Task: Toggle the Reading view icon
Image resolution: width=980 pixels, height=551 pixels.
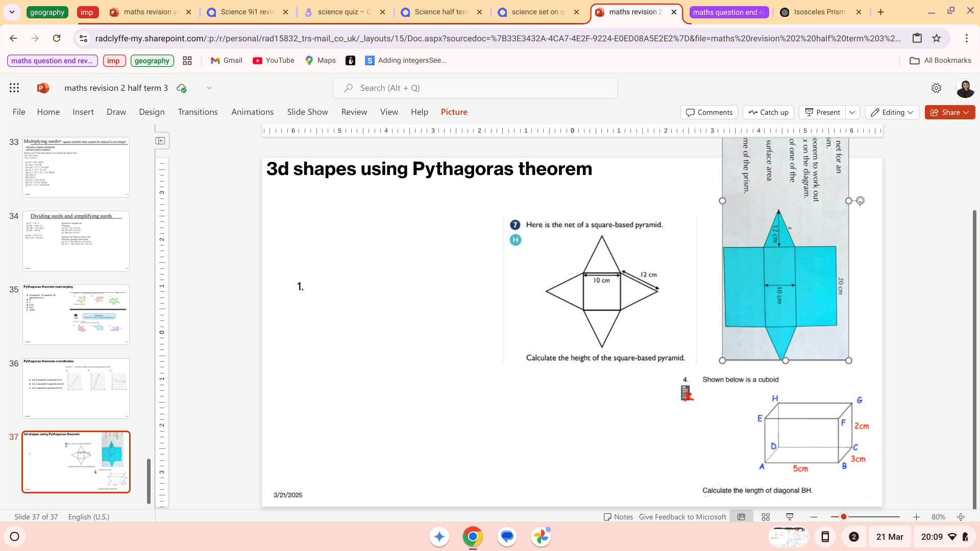Action: click(741, 516)
